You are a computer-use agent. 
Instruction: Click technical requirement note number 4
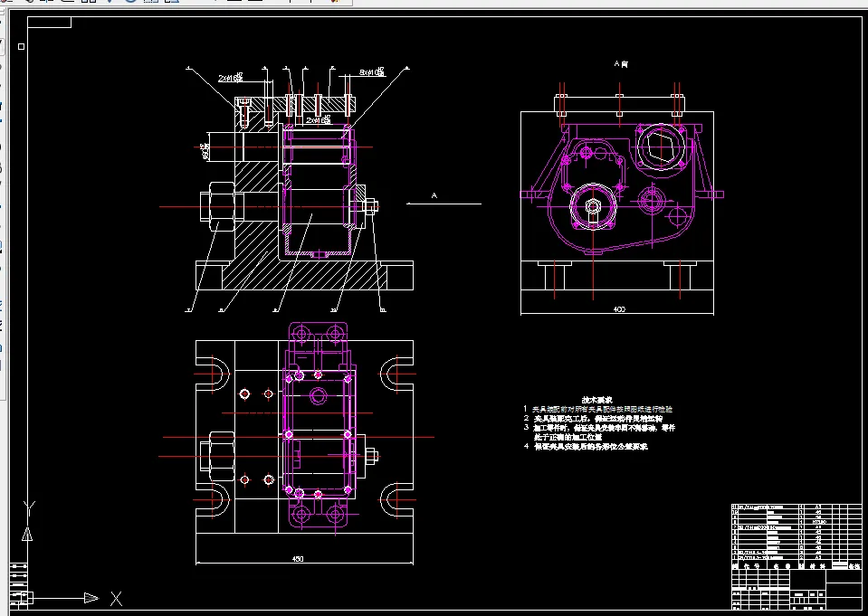tap(586, 446)
